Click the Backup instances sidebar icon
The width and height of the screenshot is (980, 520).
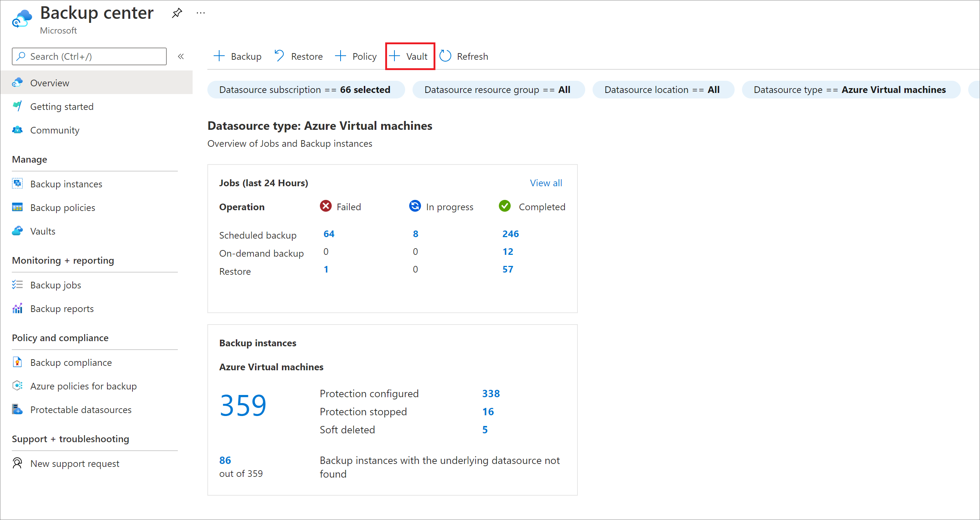[x=17, y=184]
